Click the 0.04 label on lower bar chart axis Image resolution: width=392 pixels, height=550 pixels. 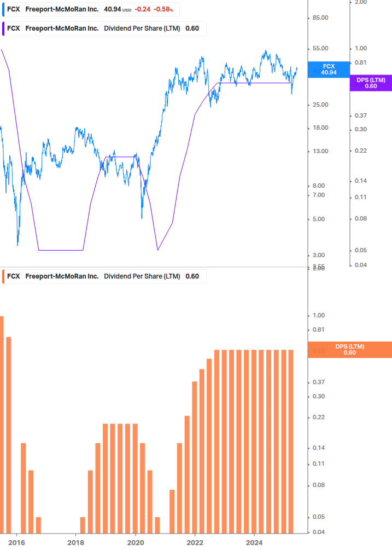318,532
